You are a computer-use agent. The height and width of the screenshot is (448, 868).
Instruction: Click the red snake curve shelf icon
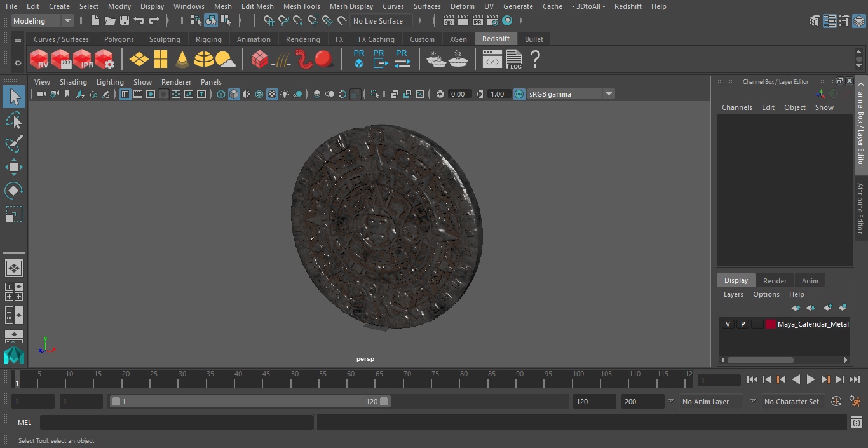303,60
